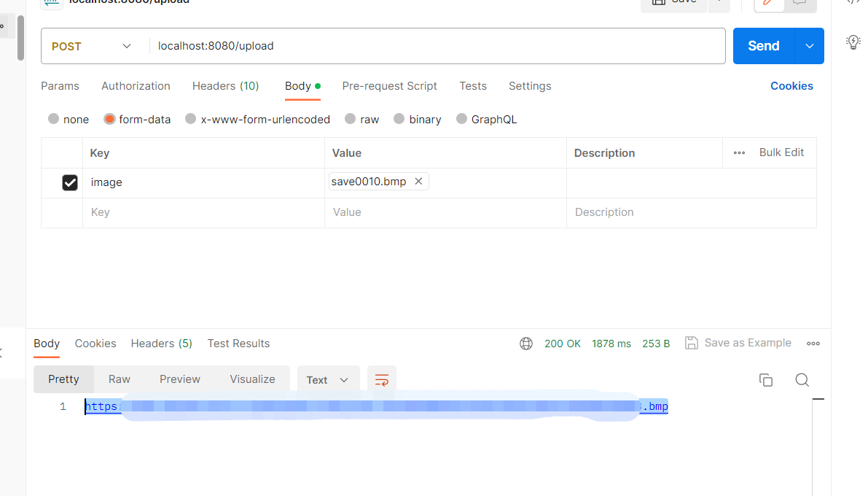Open the POST method dropdown
868x496 pixels.
coord(92,45)
